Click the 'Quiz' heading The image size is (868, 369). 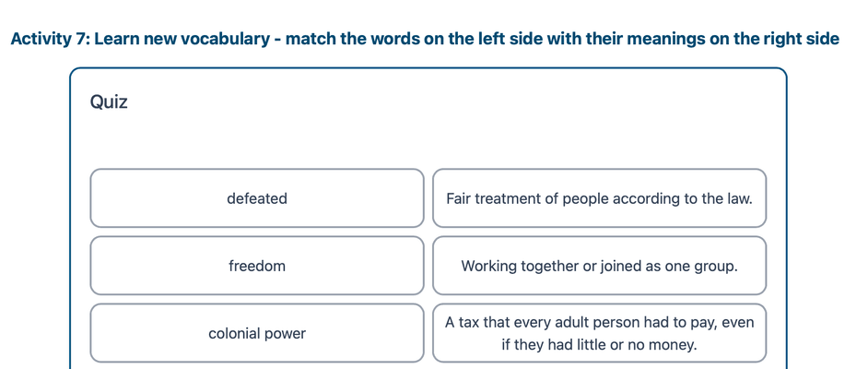(109, 102)
